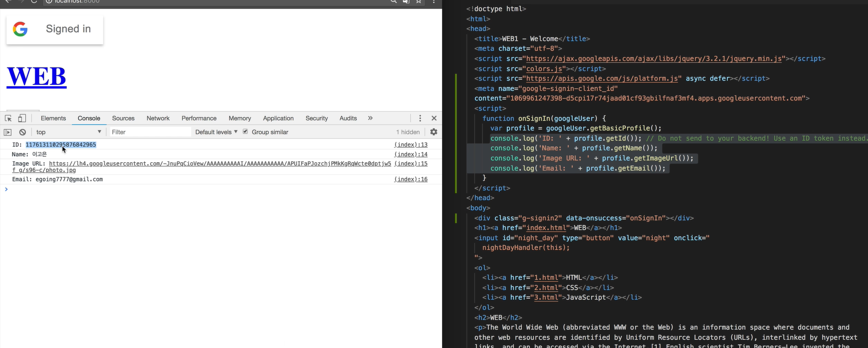868x348 pixels.
Task: Click the title WEB1 - Welcome line
Action: pos(532,39)
